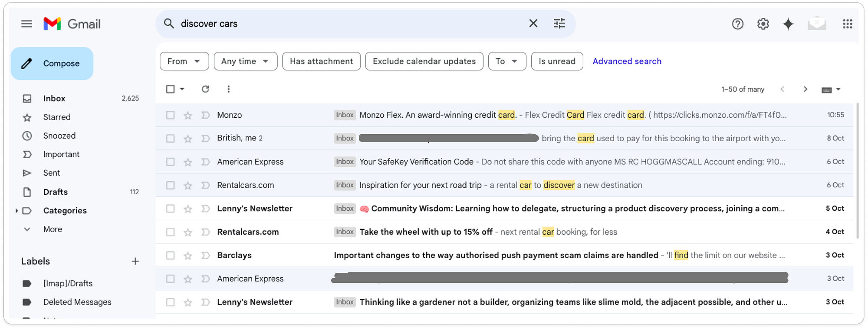Go to the previous results page
This screenshot has height=329, width=868.
pos(783,89)
